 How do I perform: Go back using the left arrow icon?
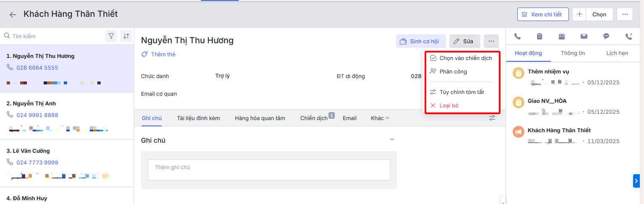pos(13,15)
